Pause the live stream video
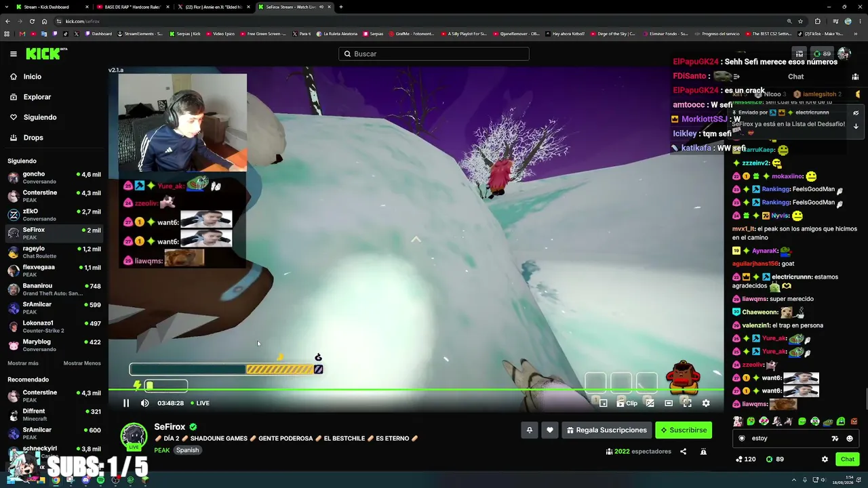This screenshot has height=488, width=868. [126, 403]
